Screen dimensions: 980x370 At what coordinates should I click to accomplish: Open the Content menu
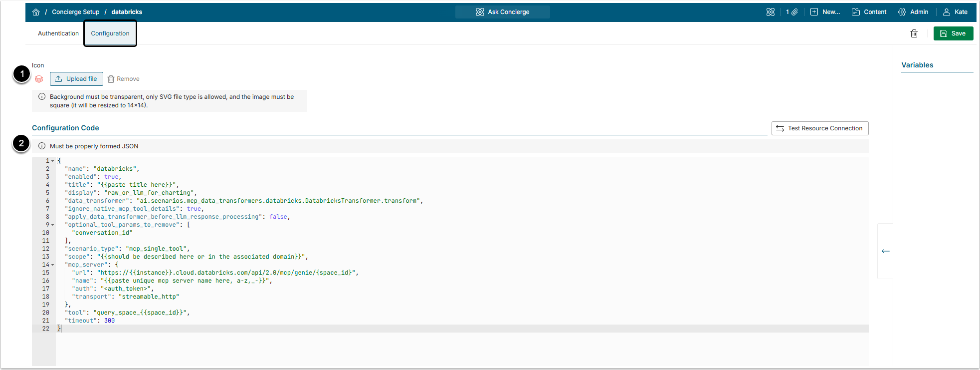869,12
